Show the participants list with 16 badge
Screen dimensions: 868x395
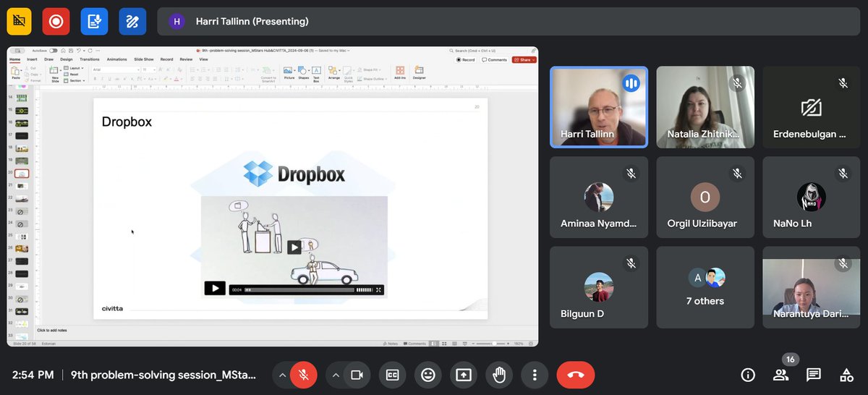(781, 375)
